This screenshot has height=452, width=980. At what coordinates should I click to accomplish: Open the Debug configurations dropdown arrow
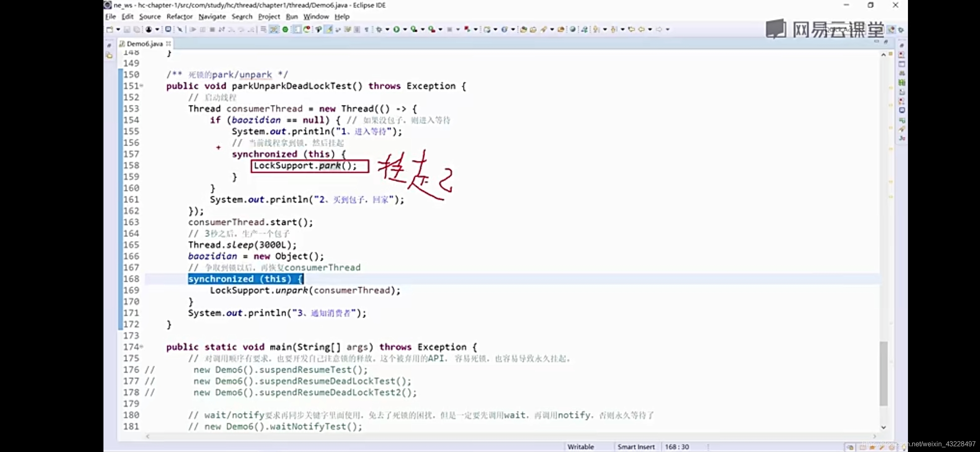387,29
